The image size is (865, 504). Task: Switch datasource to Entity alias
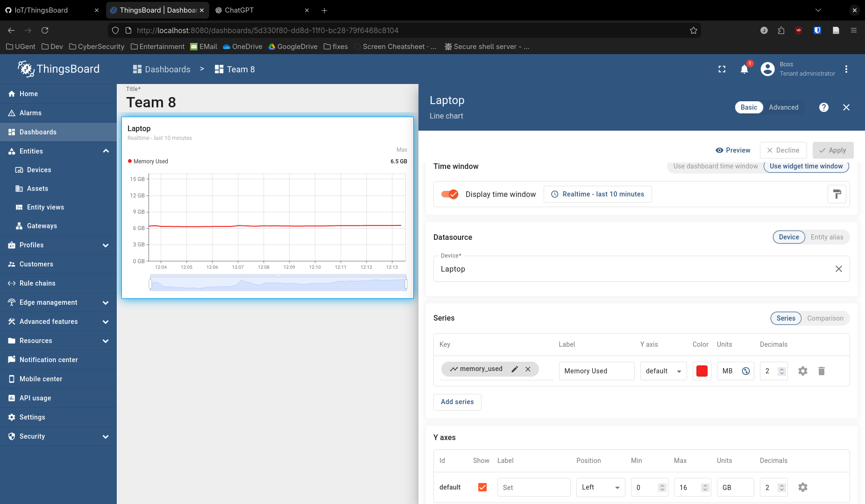point(827,237)
